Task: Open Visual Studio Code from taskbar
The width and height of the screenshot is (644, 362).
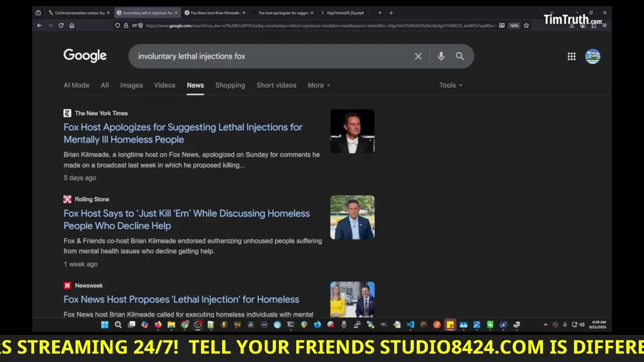Action: click(x=410, y=325)
